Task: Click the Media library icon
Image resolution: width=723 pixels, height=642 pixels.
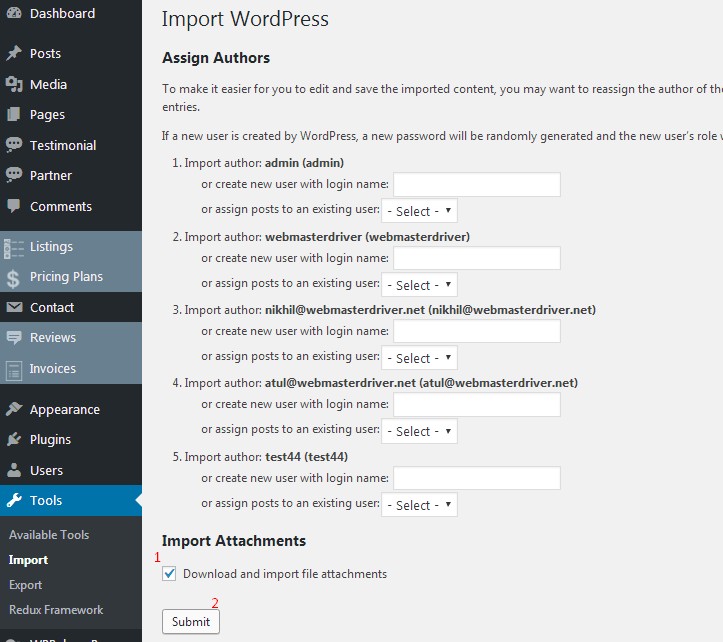Action: (x=14, y=84)
